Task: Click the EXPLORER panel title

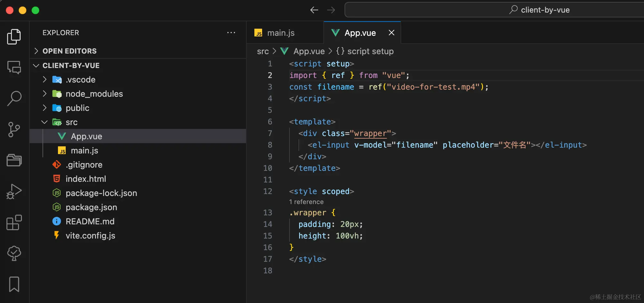Action: 61,33
